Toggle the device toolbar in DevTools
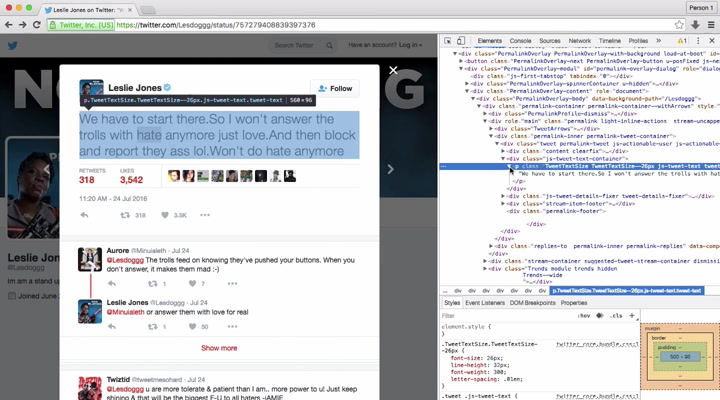The image size is (720, 400). (462, 41)
